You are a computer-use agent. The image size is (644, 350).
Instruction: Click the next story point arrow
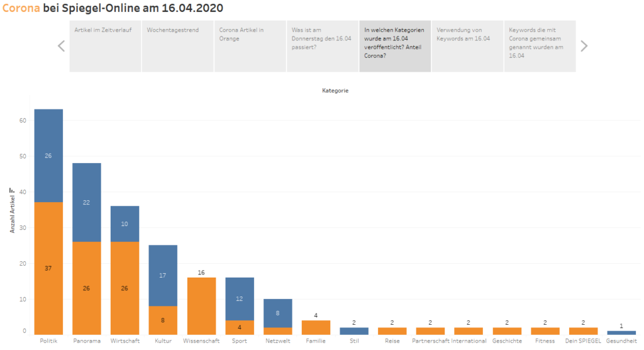coord(584,46)
